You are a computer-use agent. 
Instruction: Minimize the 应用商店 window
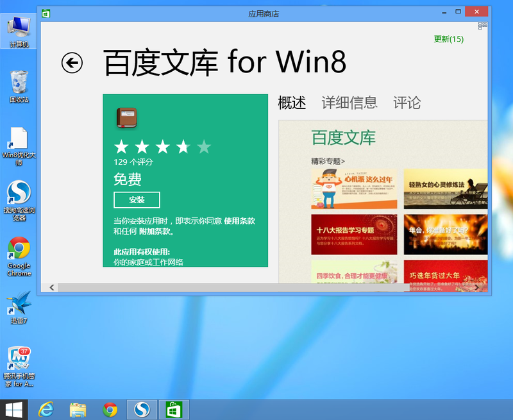(x=444, y=12)
